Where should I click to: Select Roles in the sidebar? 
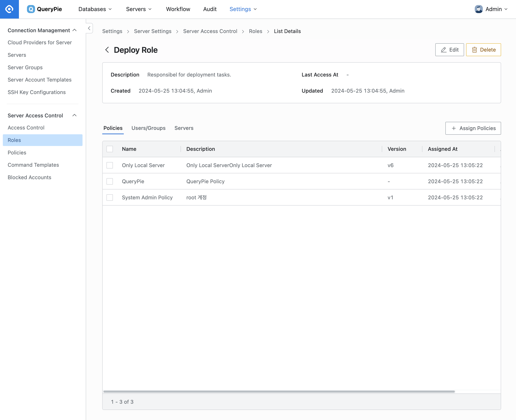click(x=42, y=140)
